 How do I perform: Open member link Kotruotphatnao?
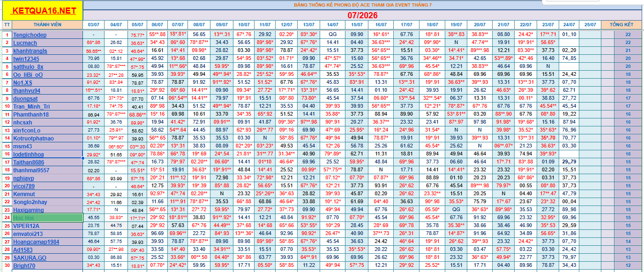(x=33, y=138)
